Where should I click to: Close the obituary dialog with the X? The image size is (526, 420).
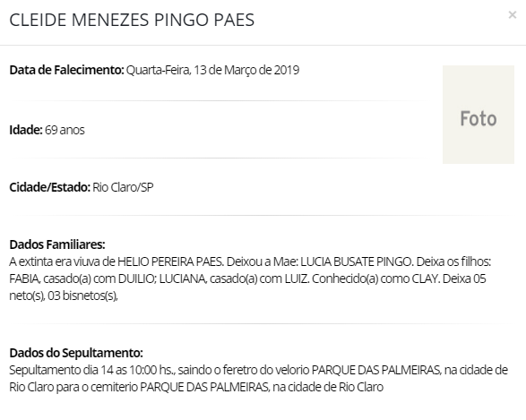pos(512,14)
